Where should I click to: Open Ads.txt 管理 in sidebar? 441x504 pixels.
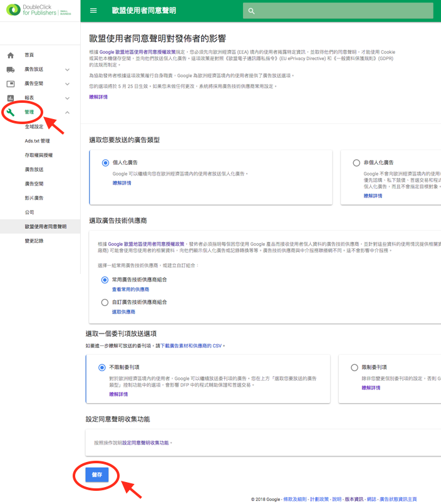click(37, 141)
